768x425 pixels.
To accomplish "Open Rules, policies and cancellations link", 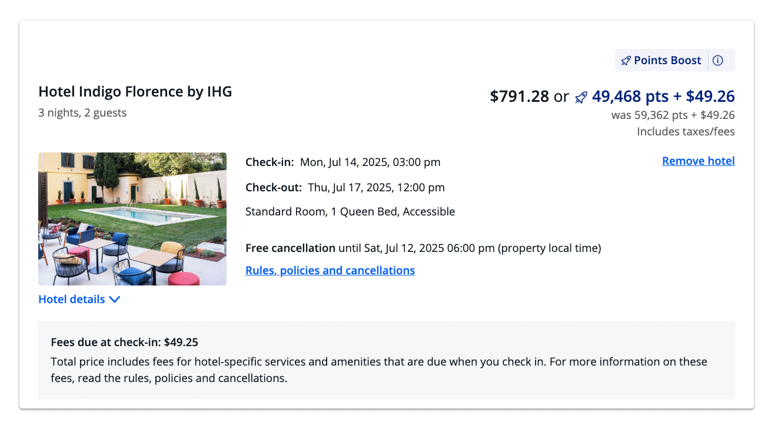I will point(330,270).
